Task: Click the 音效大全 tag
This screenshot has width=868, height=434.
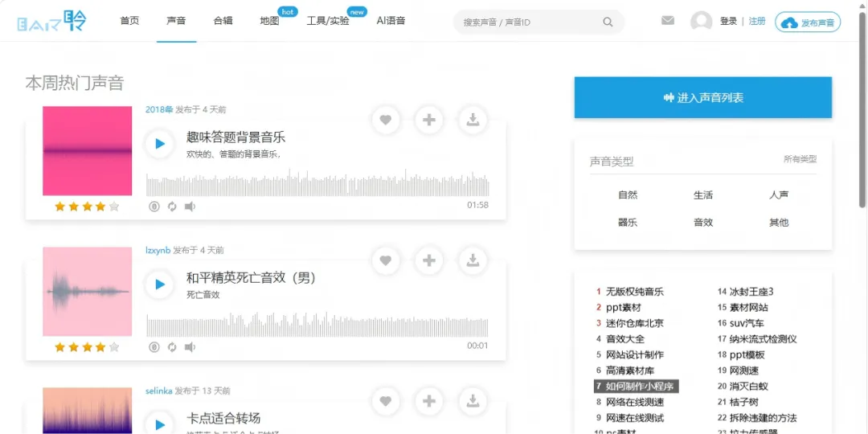Action: 625,339
